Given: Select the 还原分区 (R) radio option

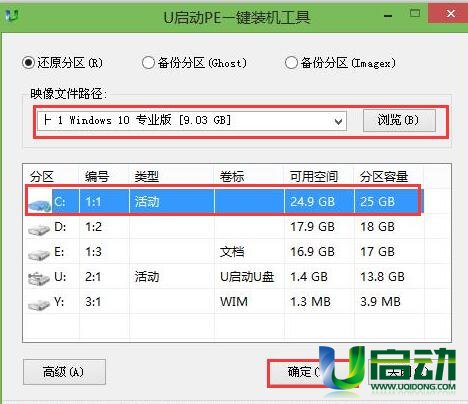Looking at the screenshot, I should click(28, 62).
